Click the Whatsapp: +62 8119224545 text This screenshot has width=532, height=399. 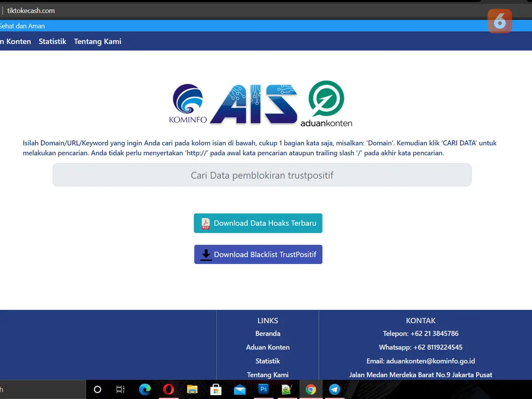421,347
